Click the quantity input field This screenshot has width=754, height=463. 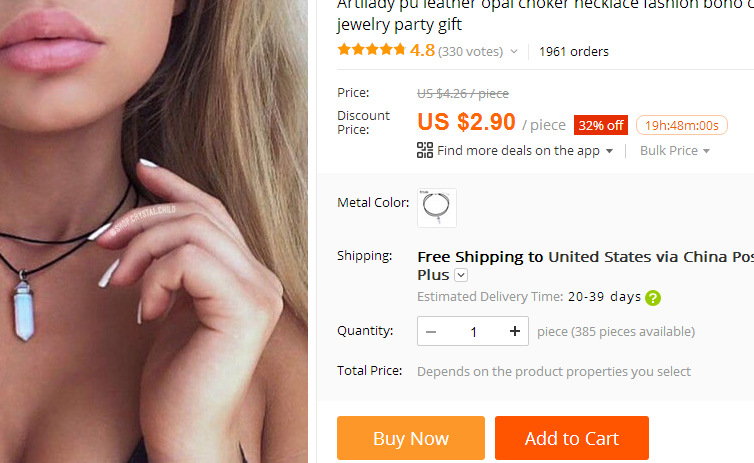pos(473,331)
